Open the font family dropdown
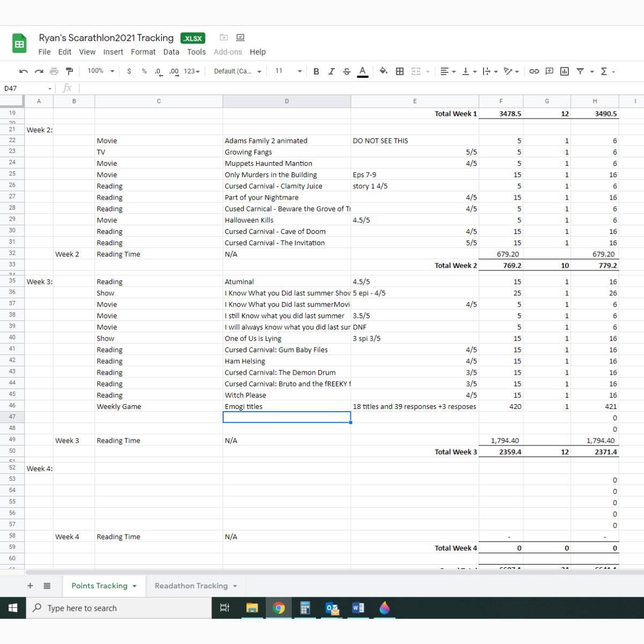The image size is (644, 644). click(x=237, y=71)
